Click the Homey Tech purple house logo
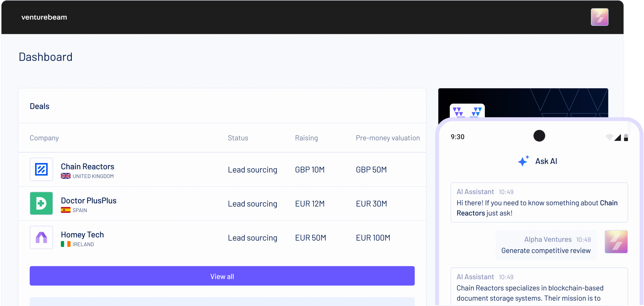Screen dimensions: 644x306 pyautogui.click(x=41, y=237)
